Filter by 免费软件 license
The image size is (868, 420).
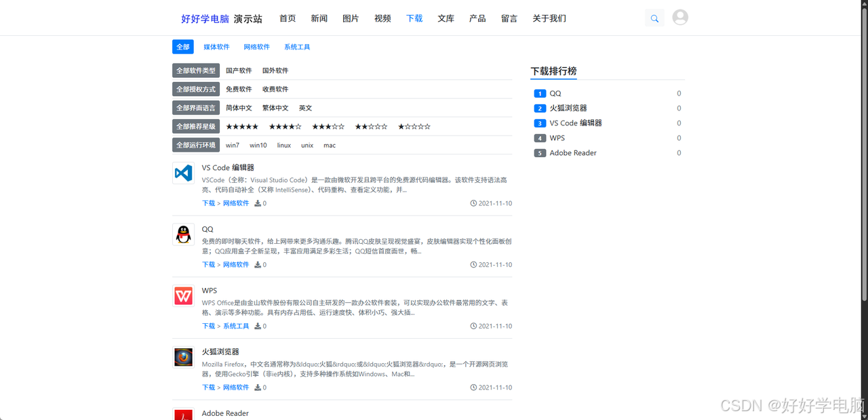239,89
